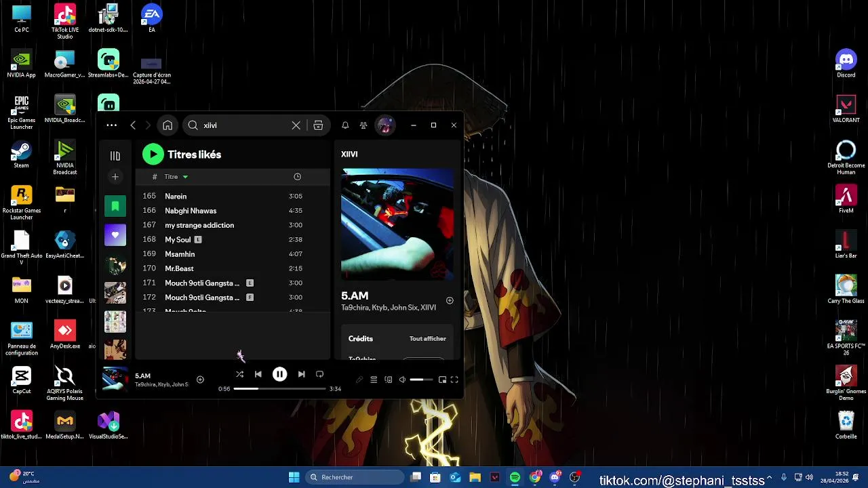
Task: Open Discord desktop shortcut
Action: tap(846, 64)
